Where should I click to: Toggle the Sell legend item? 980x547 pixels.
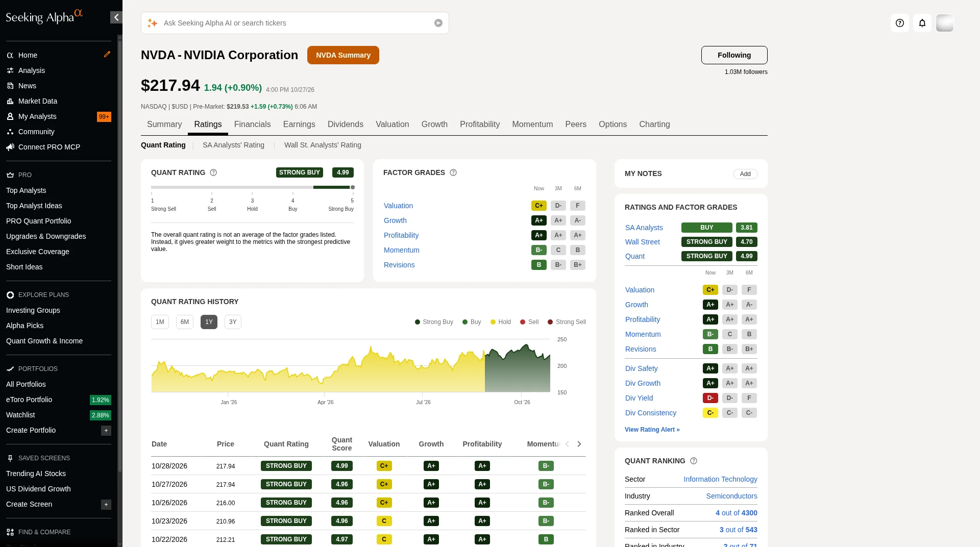click(x=529, y=322)
